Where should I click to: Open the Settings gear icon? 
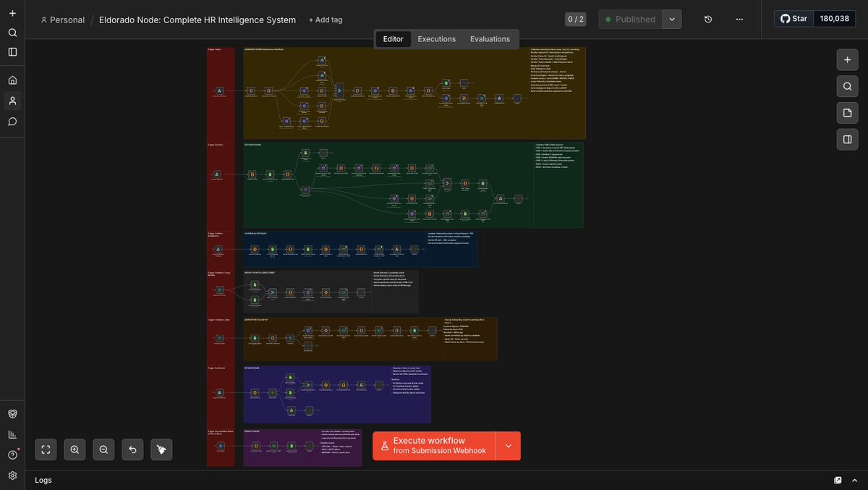click(x=12, y=476)
